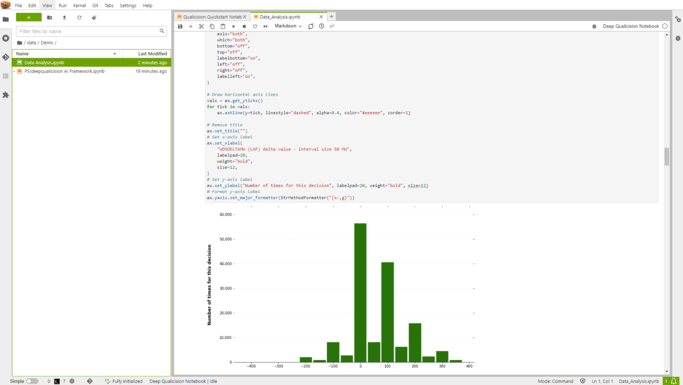Open the View menu
683x385 pixels.
(47, 6)
